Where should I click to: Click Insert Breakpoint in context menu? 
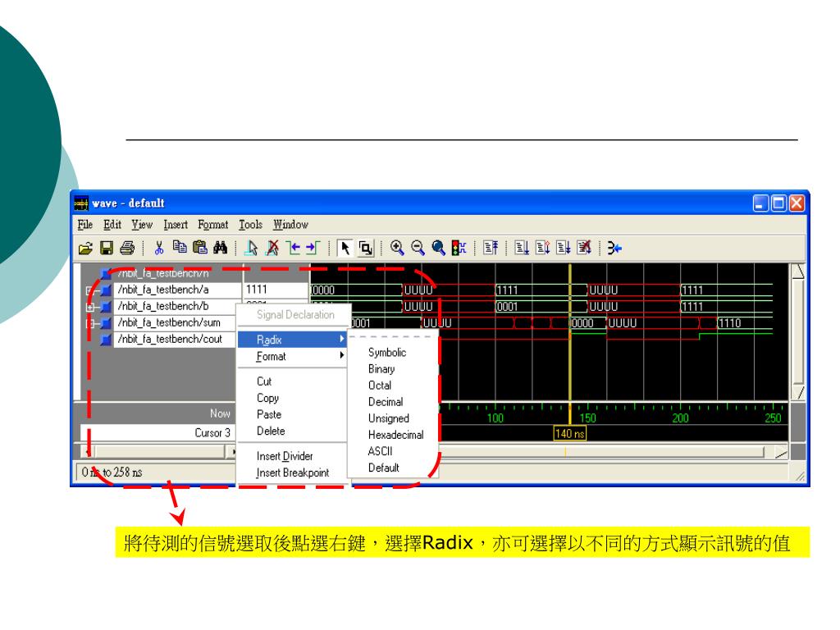293,473
